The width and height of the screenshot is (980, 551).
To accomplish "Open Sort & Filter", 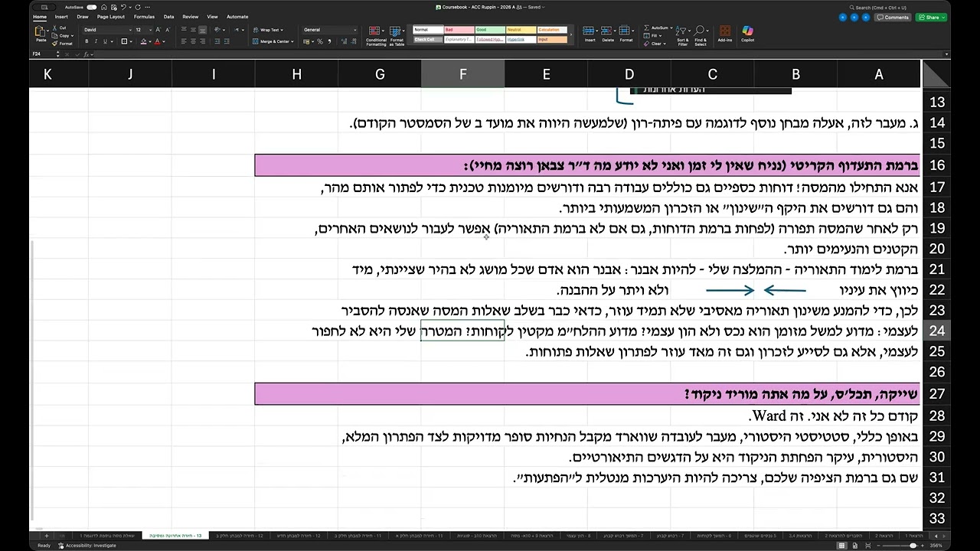I will coord(682,36).
